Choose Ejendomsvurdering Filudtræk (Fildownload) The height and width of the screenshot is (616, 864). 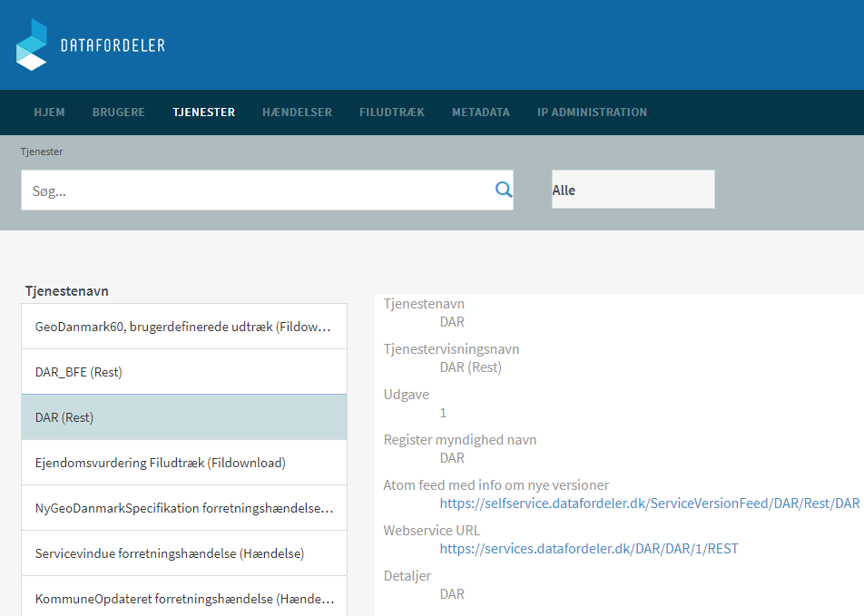pos(184,463)
